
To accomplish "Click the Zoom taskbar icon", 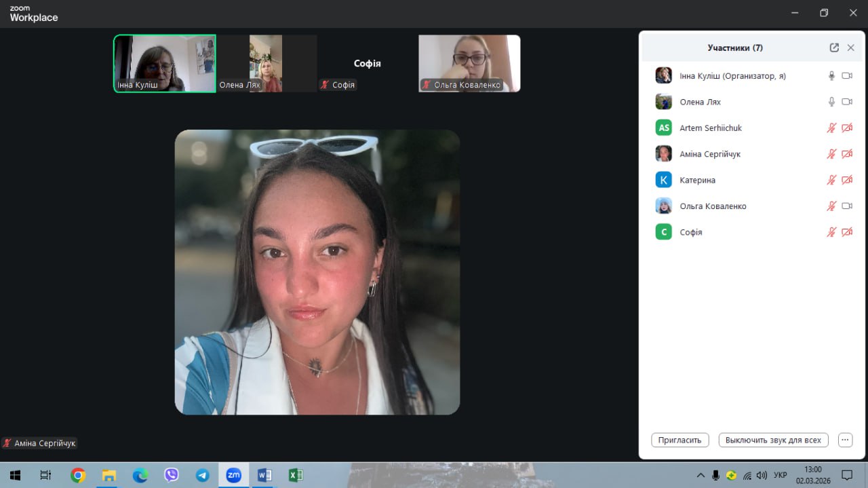I will click(x=234, y=475).
